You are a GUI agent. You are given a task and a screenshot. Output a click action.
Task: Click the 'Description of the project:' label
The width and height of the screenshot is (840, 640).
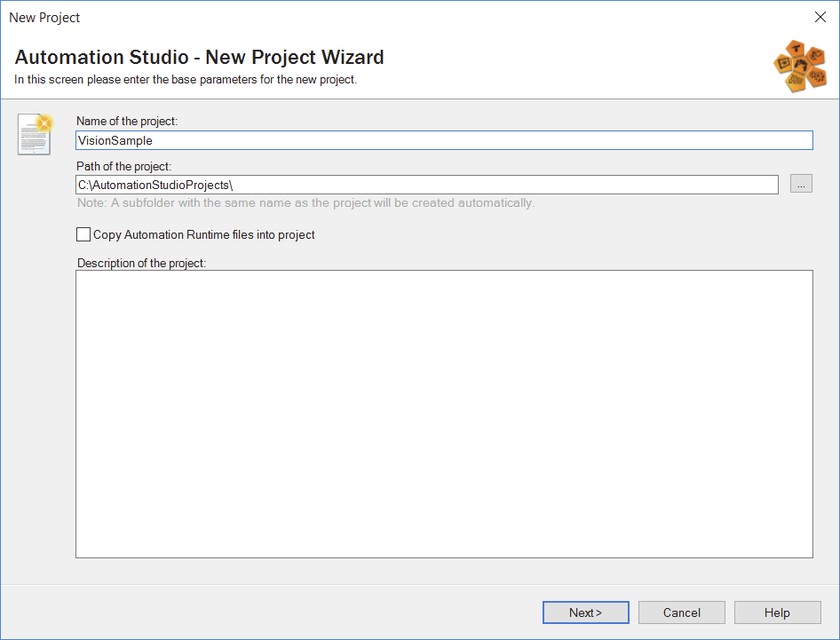coord(141,263)
